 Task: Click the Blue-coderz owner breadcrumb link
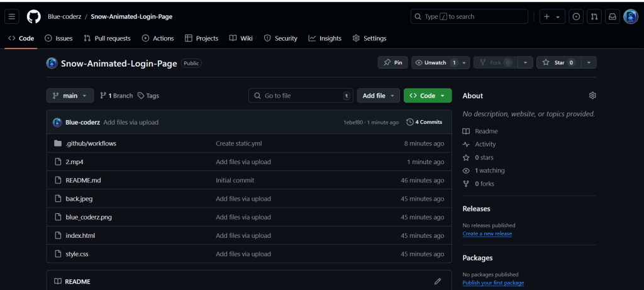point(65,16)
